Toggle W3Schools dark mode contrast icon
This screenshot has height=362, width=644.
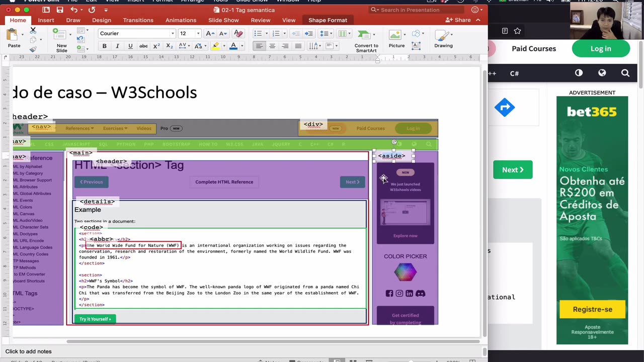click(x=579, y=73)
